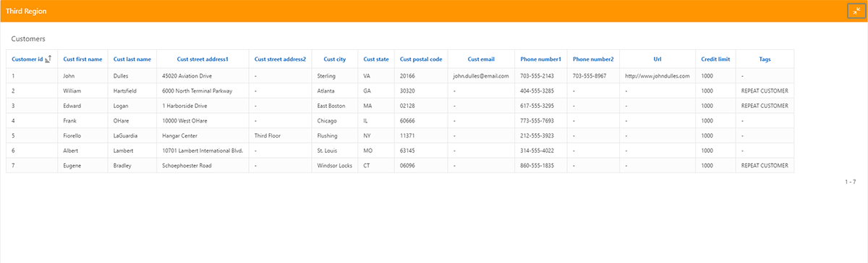Select last name 'Logan'
Viewport: 868px width, 263px height.
[121, 106]
